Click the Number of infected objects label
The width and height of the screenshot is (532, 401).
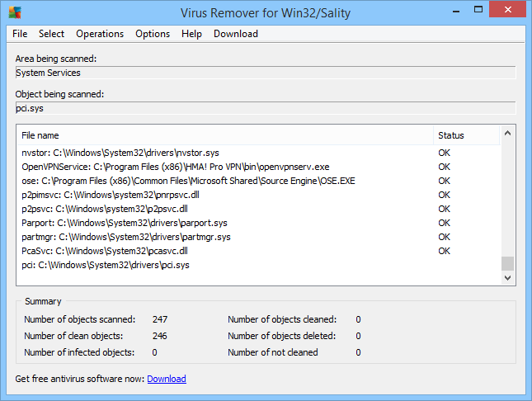click(79, 352)
